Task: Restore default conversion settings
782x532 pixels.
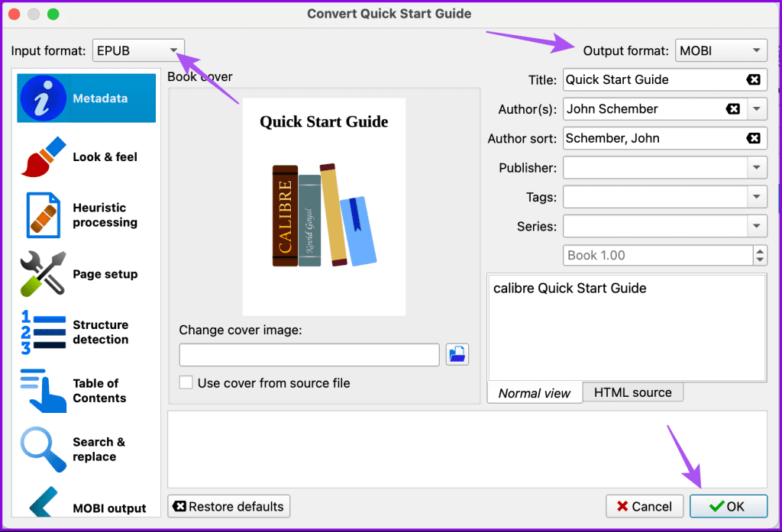Action: 228,506
